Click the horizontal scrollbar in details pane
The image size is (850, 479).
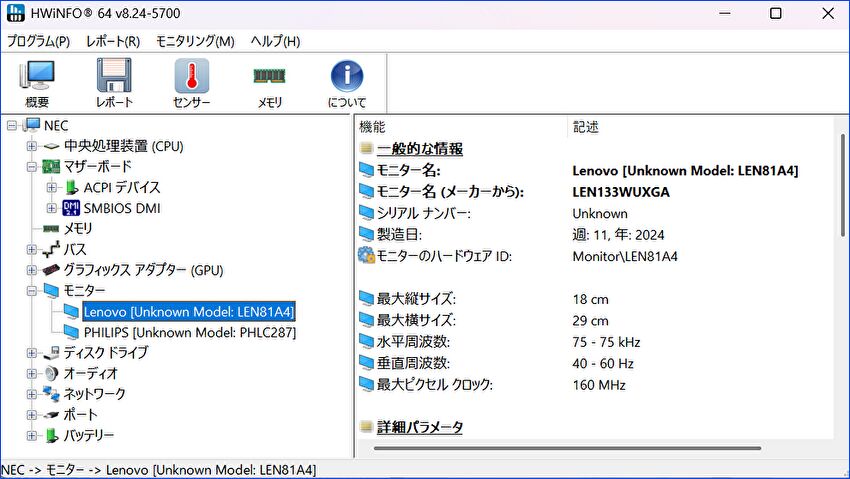[x=567, y=448]
